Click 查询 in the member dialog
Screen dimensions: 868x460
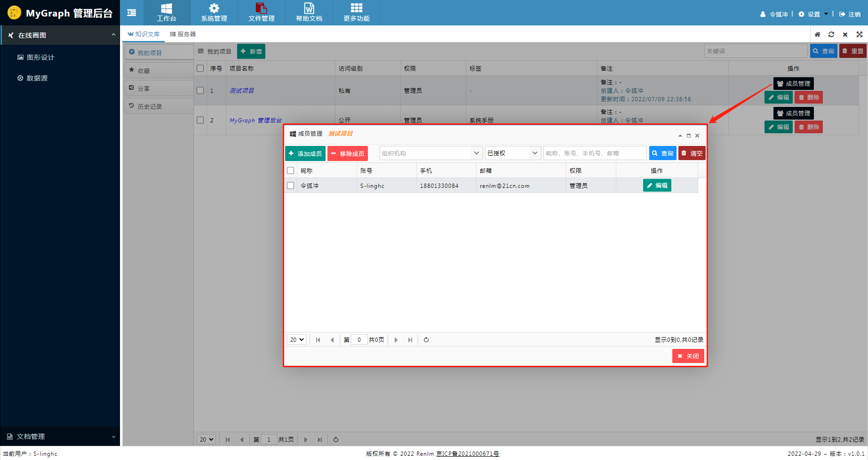pos(663,153)
